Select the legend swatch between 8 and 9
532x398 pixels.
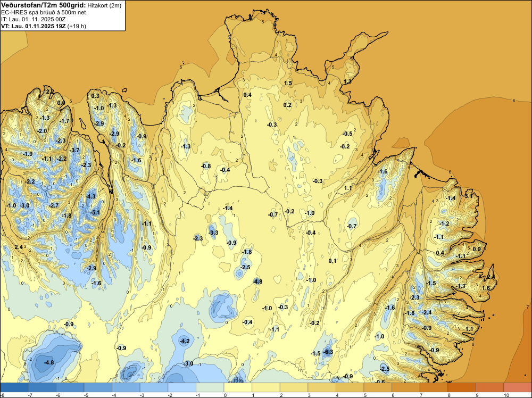tap(462, 387)
